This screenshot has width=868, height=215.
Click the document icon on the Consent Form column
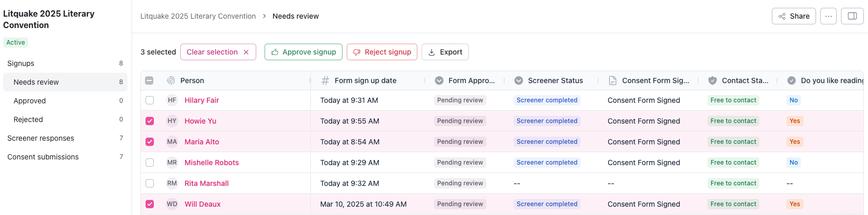[613, 80]
